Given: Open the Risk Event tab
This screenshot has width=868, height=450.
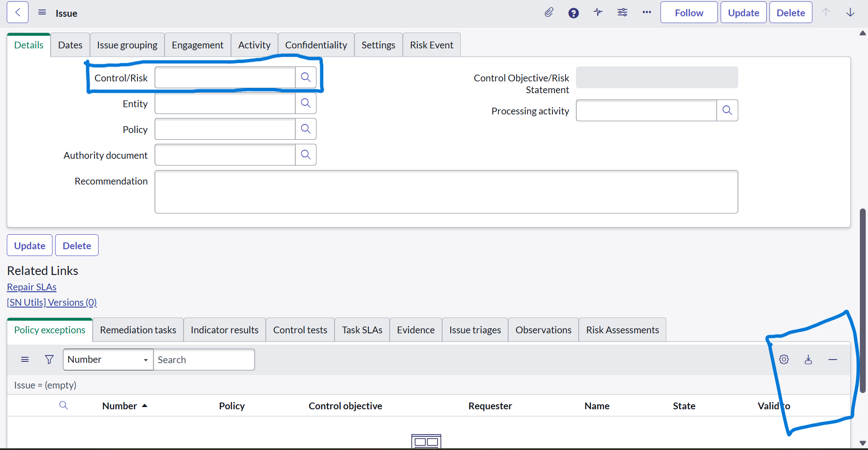Looking at the screenshot, I should pyautogui.click(x=432, y=45).
